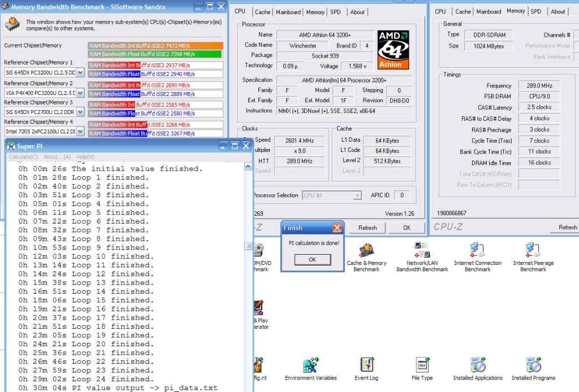The height and width of the screenshot is (392, 579).
Task: Click the AMD 64 Athlon logo
Action: tap(394, 50)
